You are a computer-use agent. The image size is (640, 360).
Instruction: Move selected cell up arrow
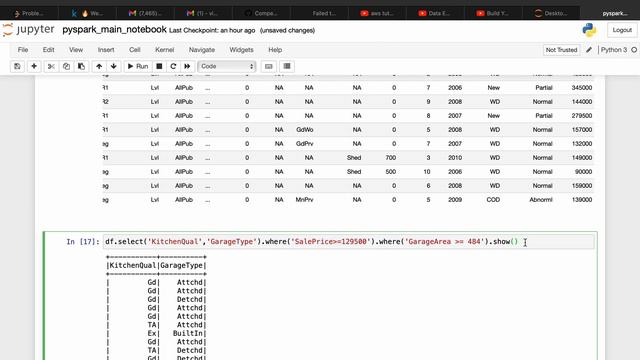(99, 66)
